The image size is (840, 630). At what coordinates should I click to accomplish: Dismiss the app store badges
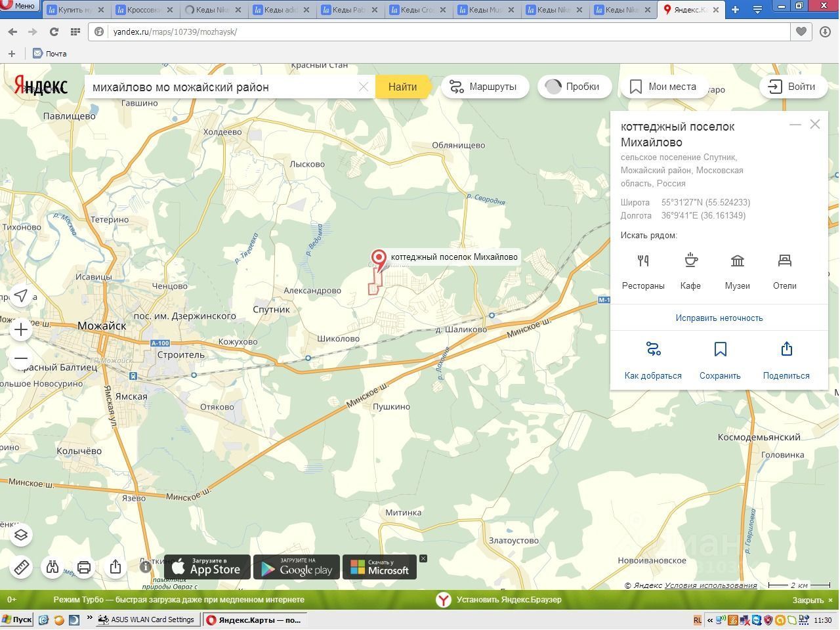(x=423, y=558)
